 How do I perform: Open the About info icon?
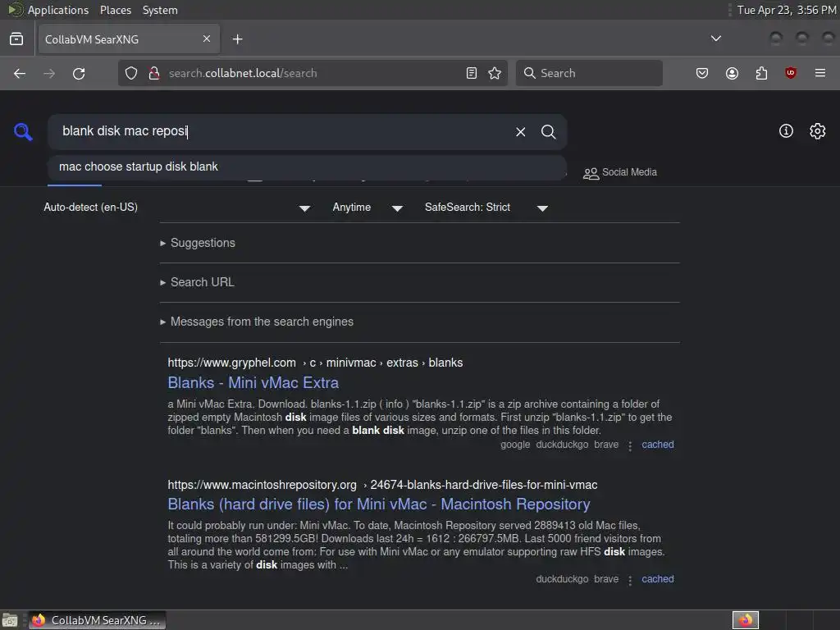pos(786,130)
